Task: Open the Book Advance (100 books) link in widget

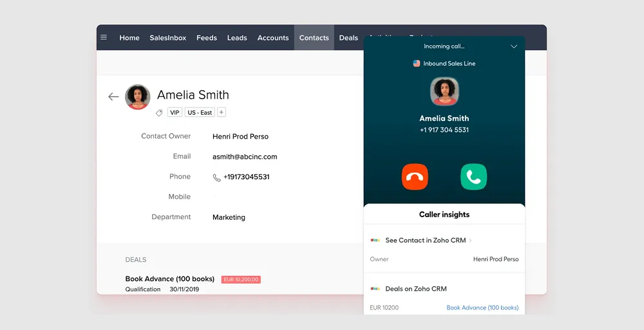Action: (x=482, y=307)
